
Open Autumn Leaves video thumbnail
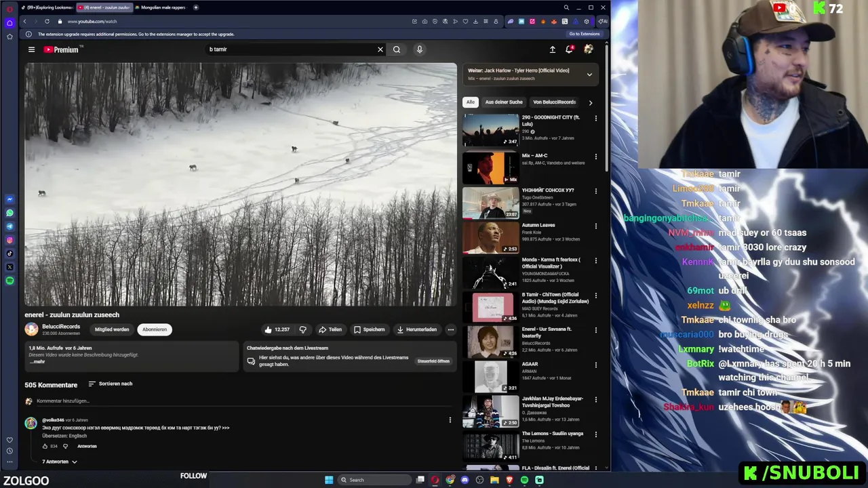pos(491,237)
